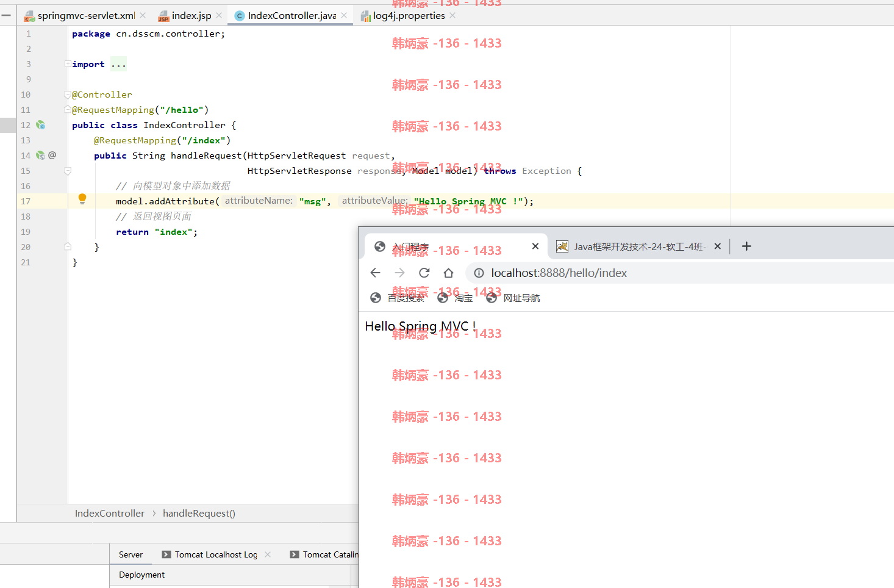Screen dimensions: 894x588
Task: Click the "/hello" request mapping string
Action: tap(182, 110)
